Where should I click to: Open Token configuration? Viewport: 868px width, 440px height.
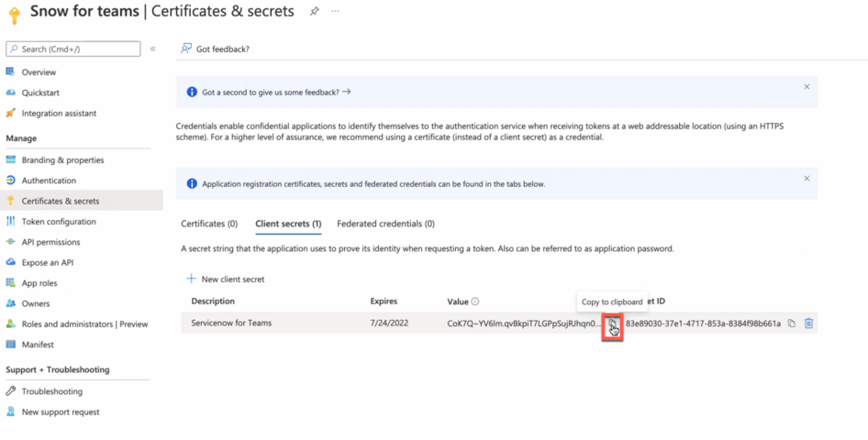pyautogui.click(x=59, y=221)
